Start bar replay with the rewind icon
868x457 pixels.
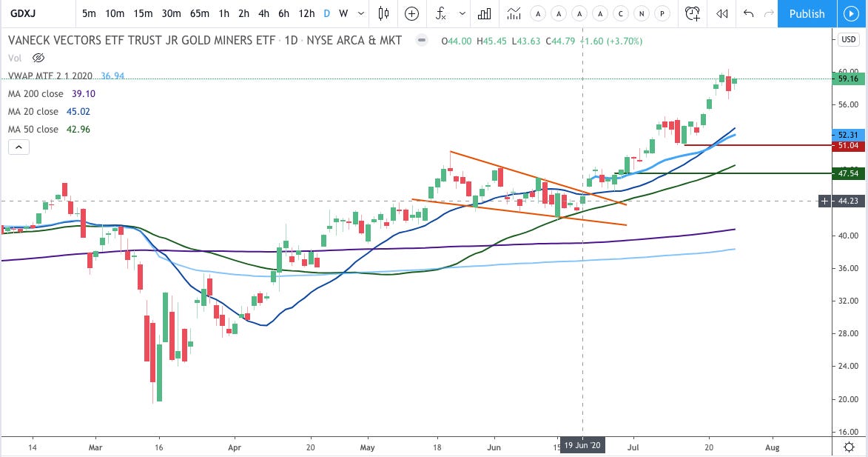tap(722, 14)
